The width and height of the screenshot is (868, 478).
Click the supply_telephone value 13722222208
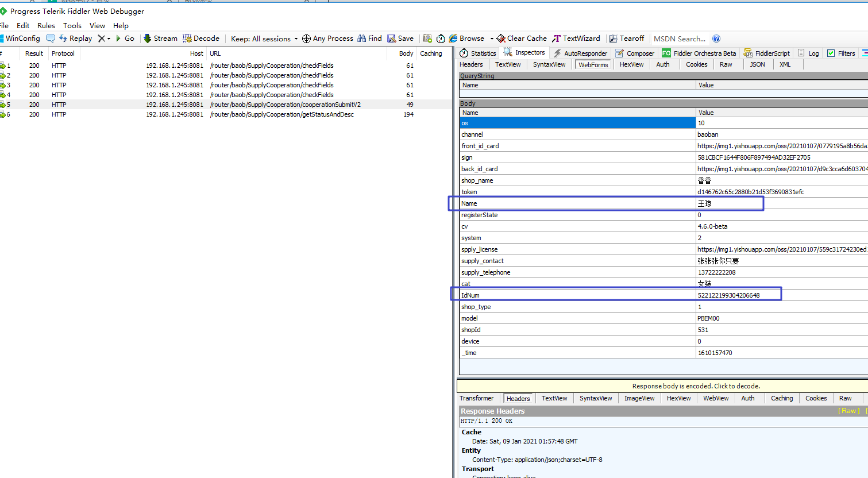716,272
